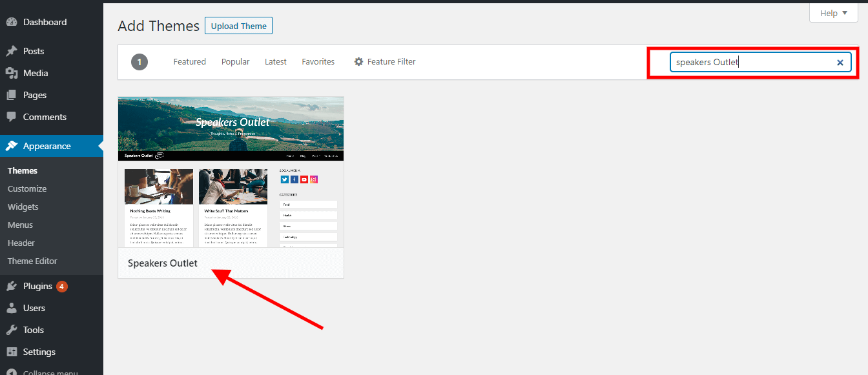Open the Tools wrench icon
Screen dimensions: 868x375
pos(13,330)
